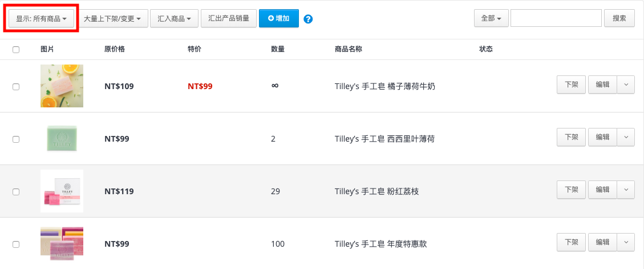Tick the select-all checkbox in the table header
The height and width of the screenshot is (269, 644).
tap(16, 50)
